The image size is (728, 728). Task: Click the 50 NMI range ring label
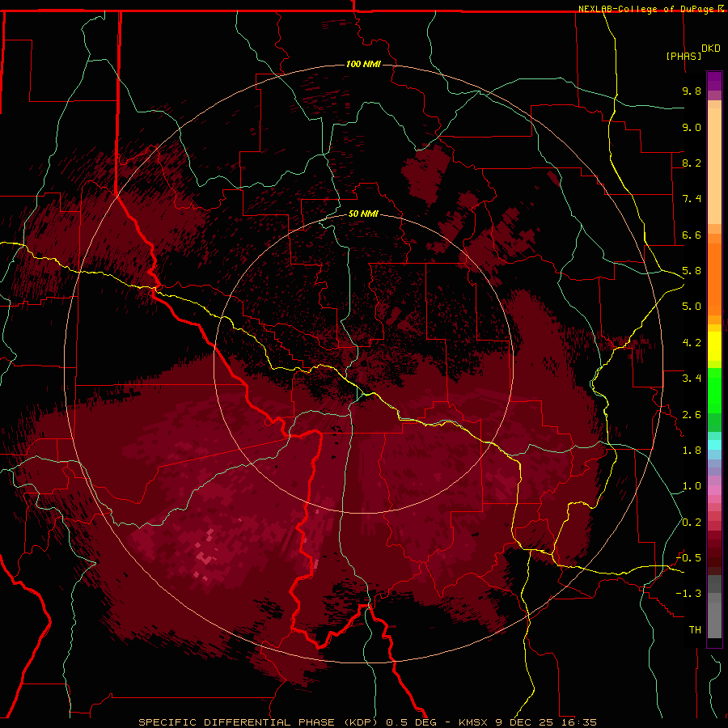click(363, 214)
